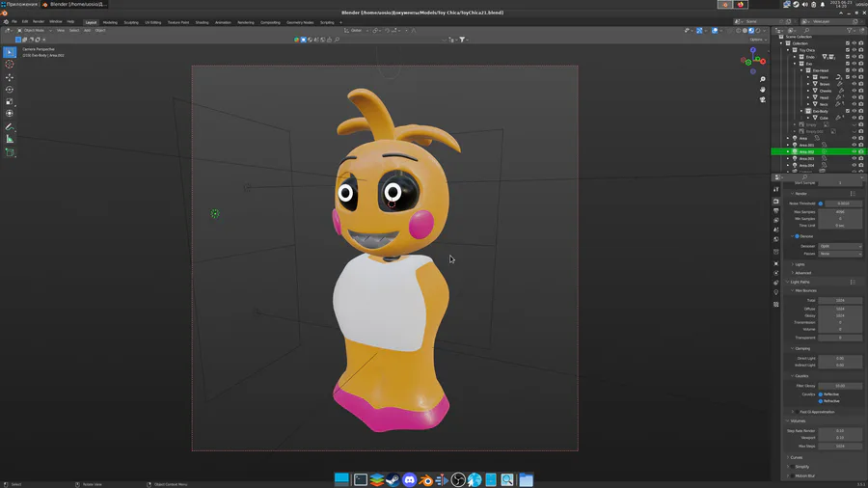This screenshot has height=488, width=868.
Task: Hide the Area.002 light in outliner
Action: (854, 151)
